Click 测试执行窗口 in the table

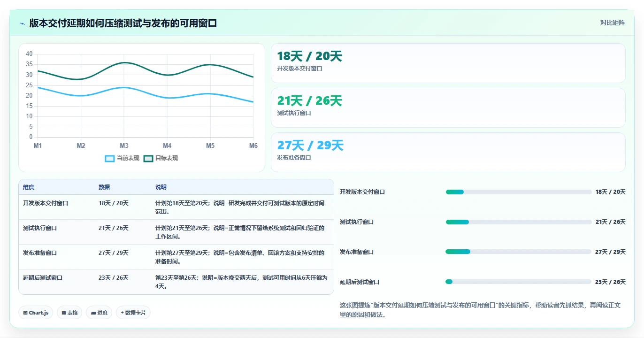[40, 228]
